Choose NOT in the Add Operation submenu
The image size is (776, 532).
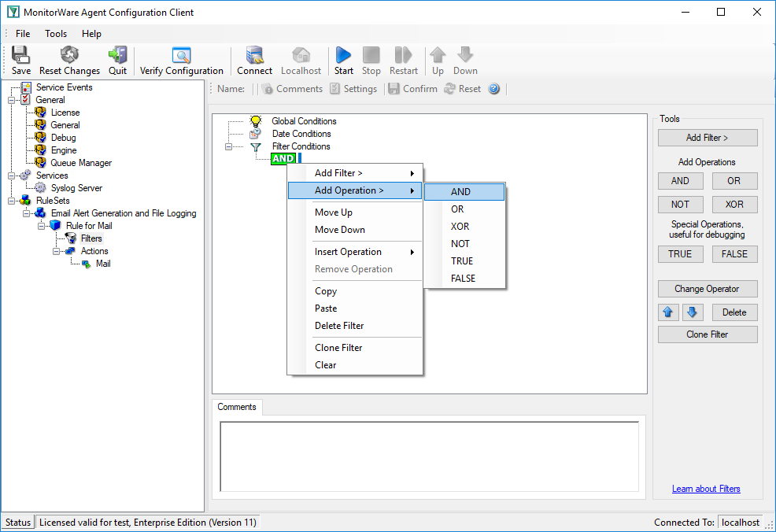(464, 244)
